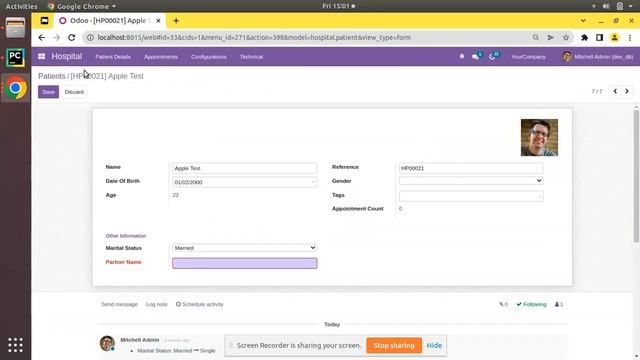This screenshot has width=640, height=360.
Task: Open Odoo conversations messages icon
Action: pos(476,56)
